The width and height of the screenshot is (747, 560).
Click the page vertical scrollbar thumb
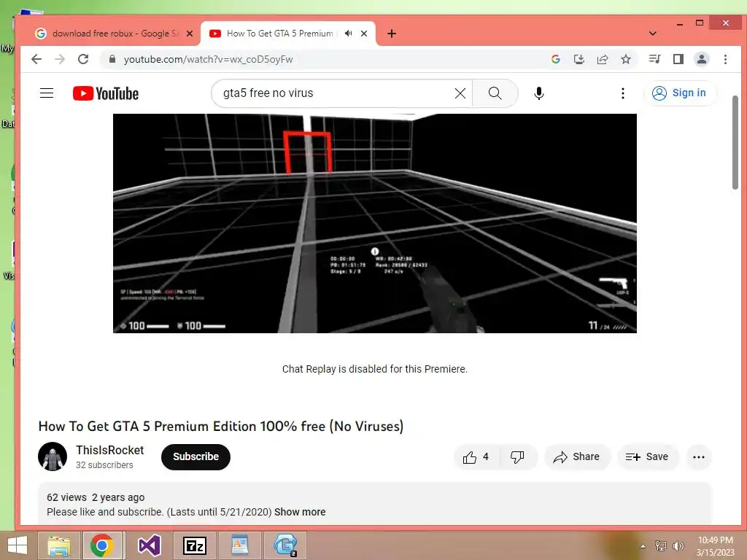click(735, 142)
